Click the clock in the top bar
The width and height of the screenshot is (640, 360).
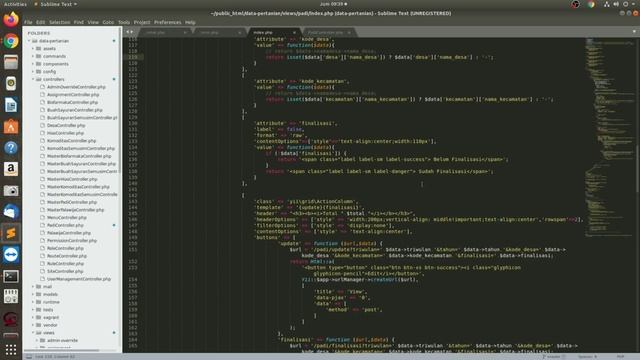(332, 4)
